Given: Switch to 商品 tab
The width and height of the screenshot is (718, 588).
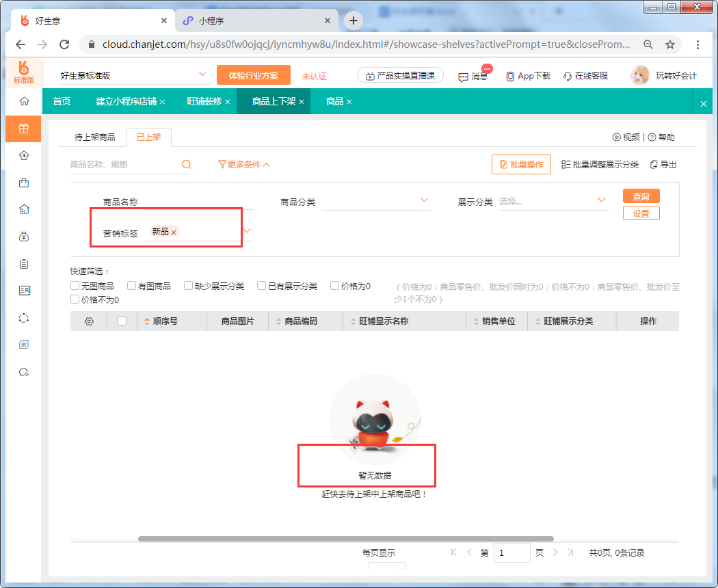Looking at the screenshot, I should coord(335,101).
